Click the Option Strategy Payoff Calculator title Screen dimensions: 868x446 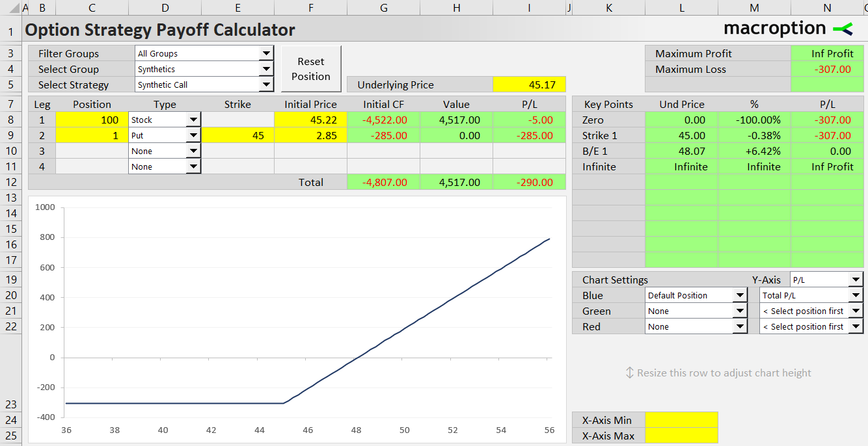click(160, 30)
